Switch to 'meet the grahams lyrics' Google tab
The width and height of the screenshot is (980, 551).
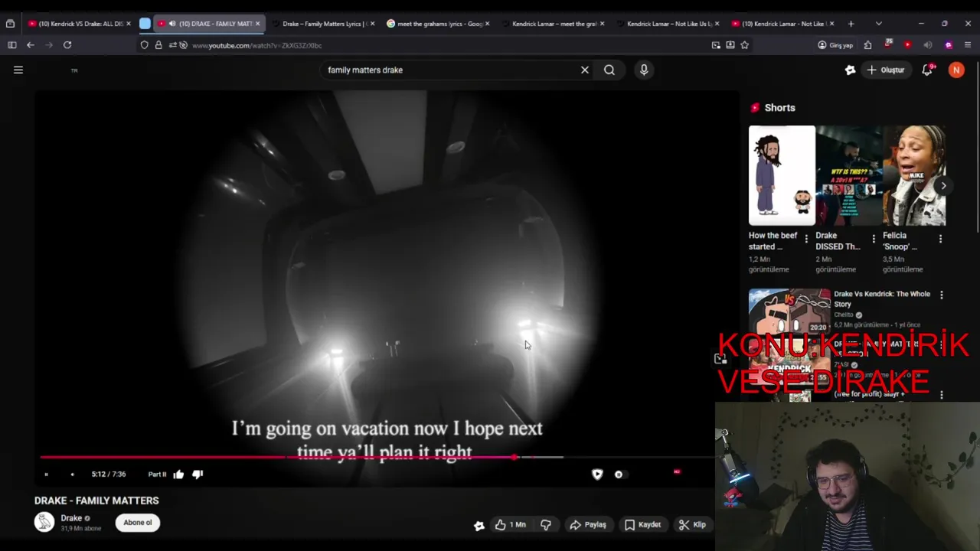tap(436, 24)
